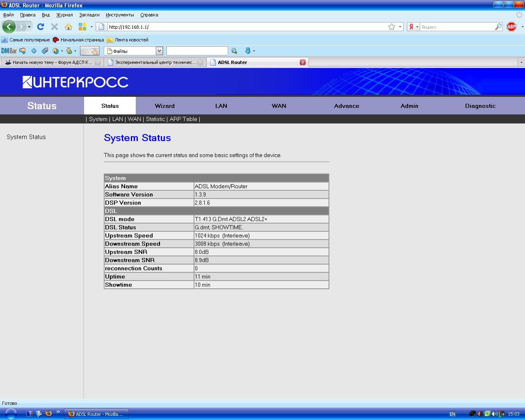Switch to the WAN router tab
The height and width of the screenshot is (420, 525).
point(278,106)
